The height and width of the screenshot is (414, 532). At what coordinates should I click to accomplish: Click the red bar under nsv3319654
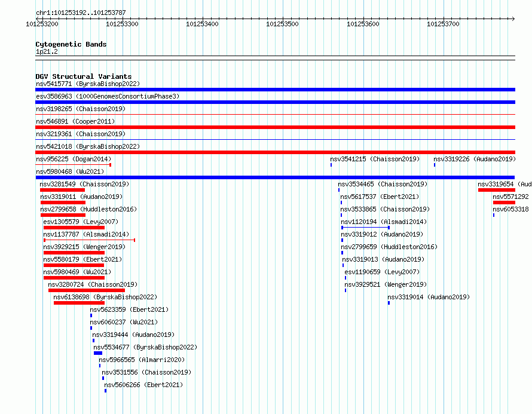pyautogui.click(x=497, y=190)
